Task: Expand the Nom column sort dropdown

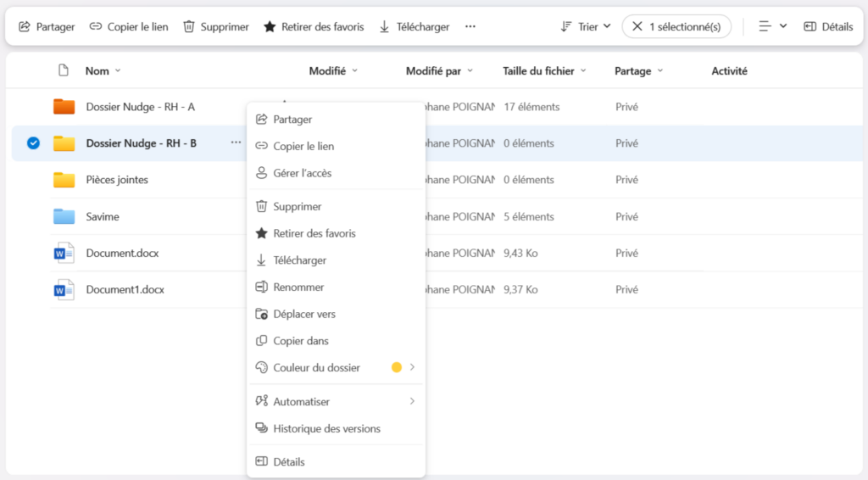Action: [x=118, y=71]
